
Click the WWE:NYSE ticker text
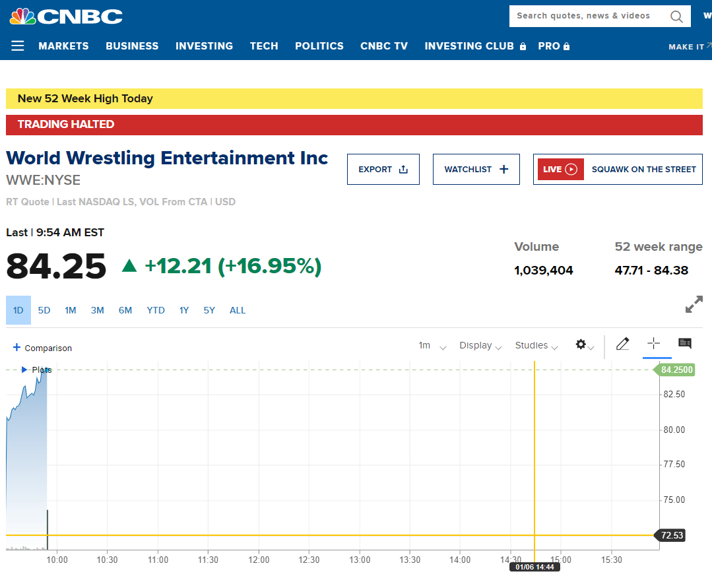point(43,180)
